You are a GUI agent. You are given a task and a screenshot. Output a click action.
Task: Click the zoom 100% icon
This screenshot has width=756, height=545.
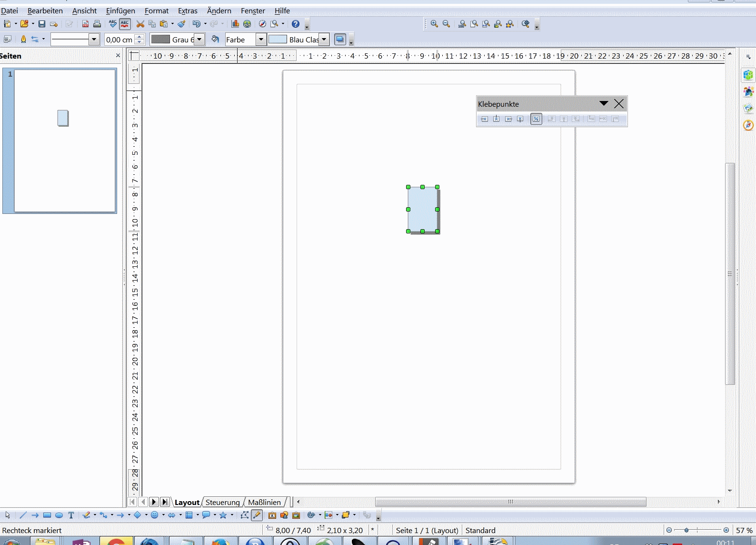[x=462, y=24]
